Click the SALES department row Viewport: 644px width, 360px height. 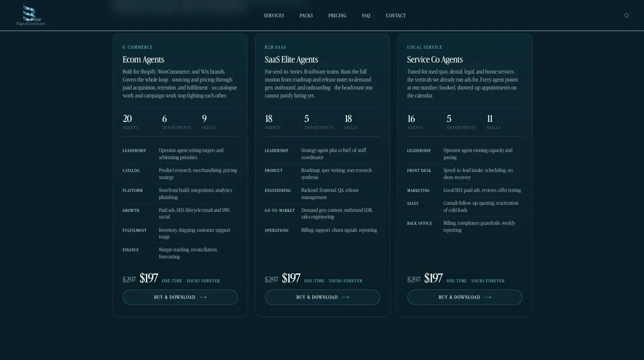(x=465, y=207)
